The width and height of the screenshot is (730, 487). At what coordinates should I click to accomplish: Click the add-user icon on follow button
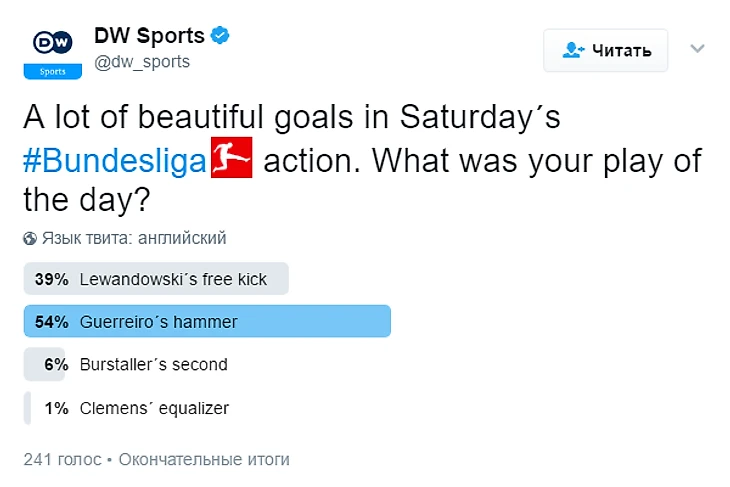click(x=573, y=50)
